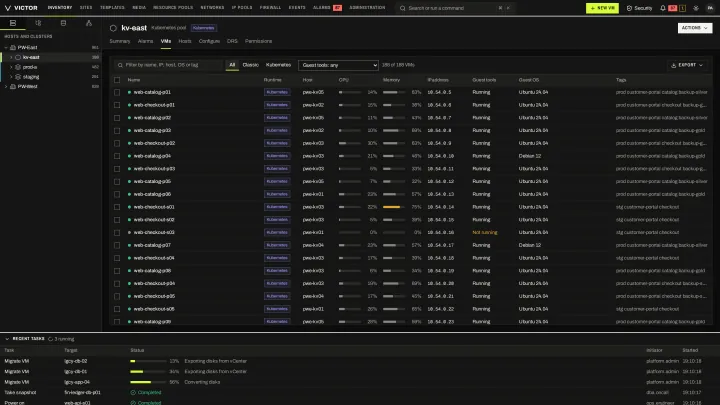Click the bug icon beside the avatar

696,8
